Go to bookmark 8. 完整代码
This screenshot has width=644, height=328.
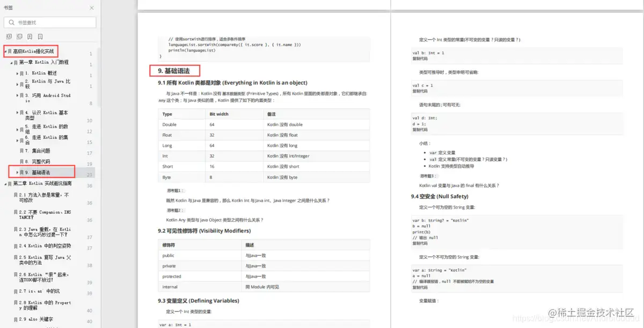(x=38, y=162)
